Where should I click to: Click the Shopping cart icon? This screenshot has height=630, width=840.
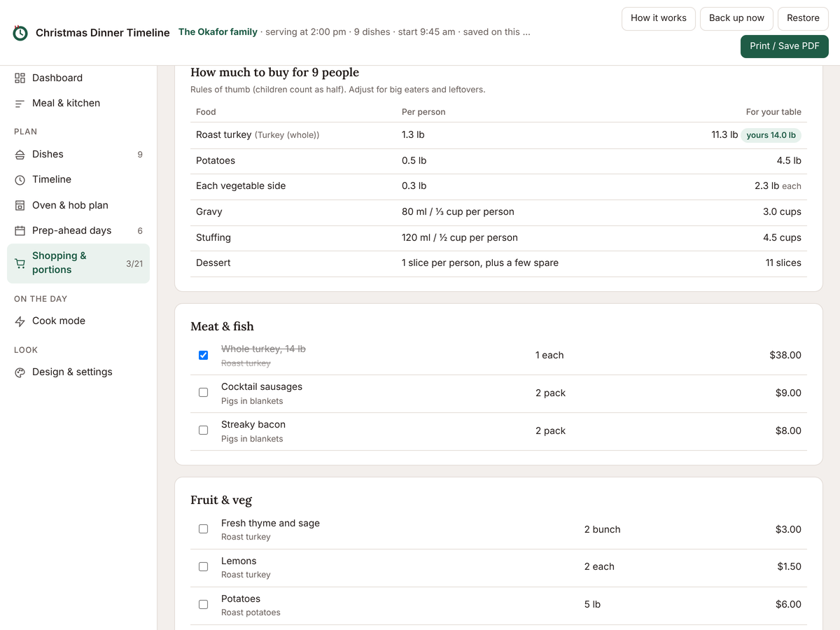coord(20,263)
